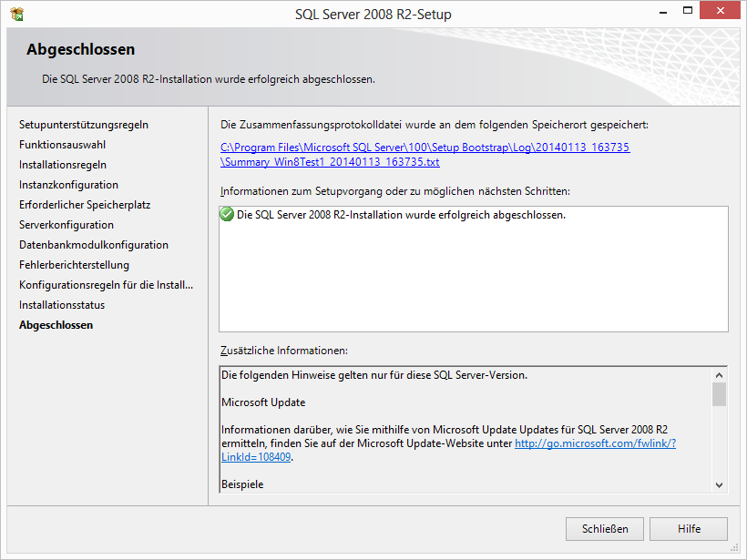The height and width of the screenshot is (560, 747).
Task: Close the SQL Server 2008 R2-Setup window
Action: click(x=720, y=11)
